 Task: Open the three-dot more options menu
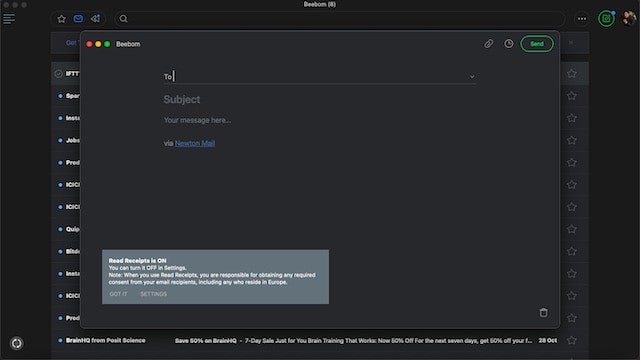pos(582,19)
